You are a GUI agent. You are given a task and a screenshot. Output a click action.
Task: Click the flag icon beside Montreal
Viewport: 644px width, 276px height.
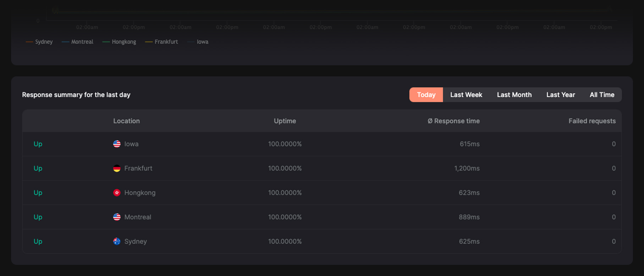click(117, 217)
